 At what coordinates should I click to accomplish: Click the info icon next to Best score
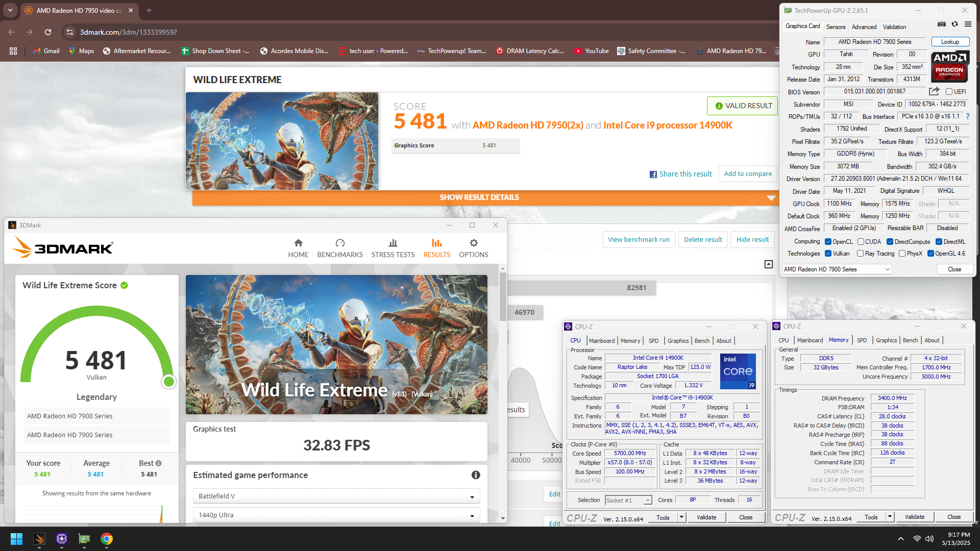159,463
